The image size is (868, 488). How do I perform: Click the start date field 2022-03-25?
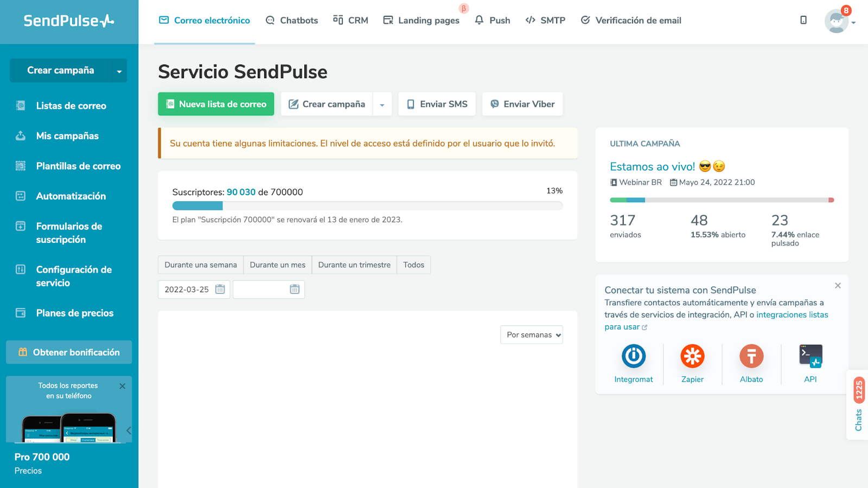pyautogui.click(x=194, y=290)
